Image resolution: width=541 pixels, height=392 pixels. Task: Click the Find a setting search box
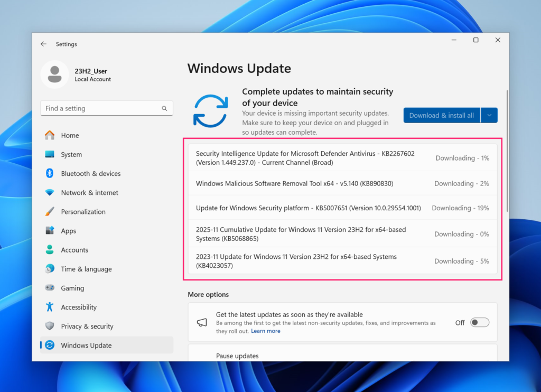pos(107,108)
